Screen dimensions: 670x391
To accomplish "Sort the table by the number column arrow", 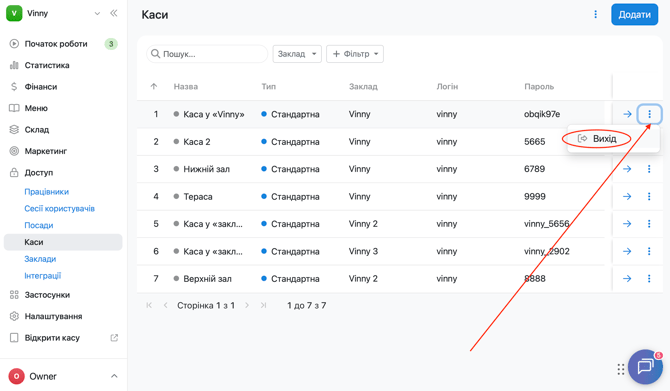I will point(154,86).
